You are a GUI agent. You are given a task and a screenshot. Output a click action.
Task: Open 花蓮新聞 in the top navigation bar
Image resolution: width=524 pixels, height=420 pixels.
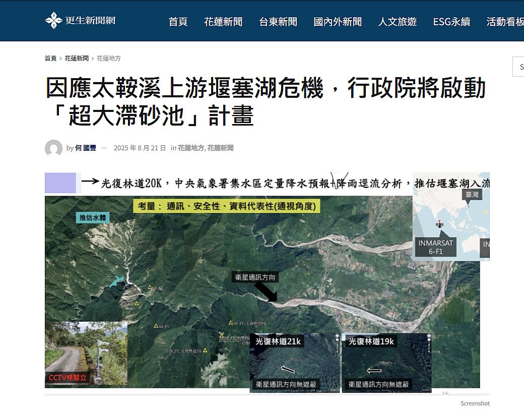click(223, 22)
